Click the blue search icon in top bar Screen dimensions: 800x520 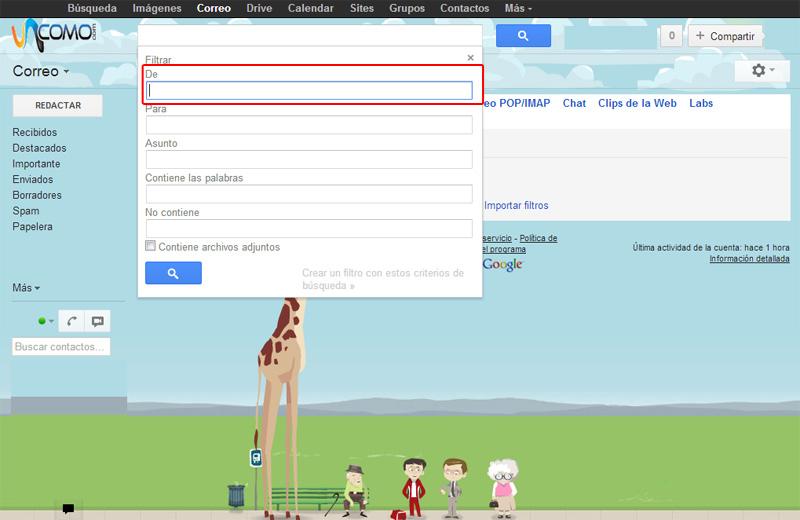coord(524,36)
